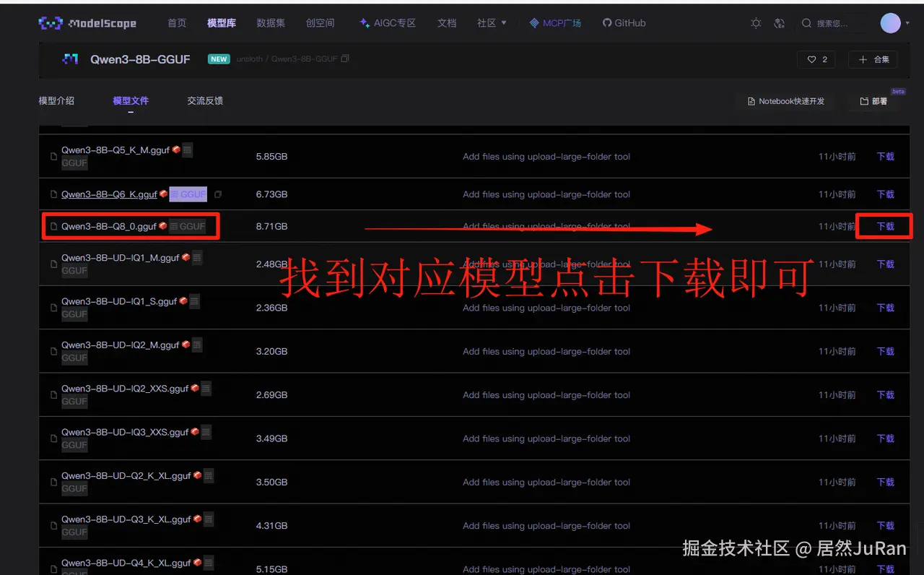This screenshot has width=924, height=575.
Task: Like the model with the heart button
Action: click(x=817, y=59)
